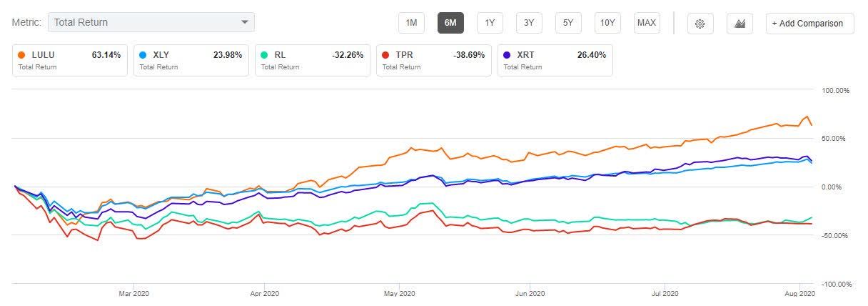Click the red TPR legend dot
Screen dimensions: 868x306
(x=386, y=54)
